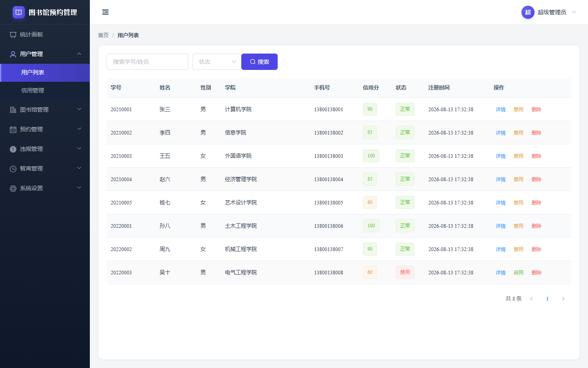Image resolution: width=588 pixels, height=368 pixels.
Task: Open 详情 for student 张三
Action: click(501, 110)
